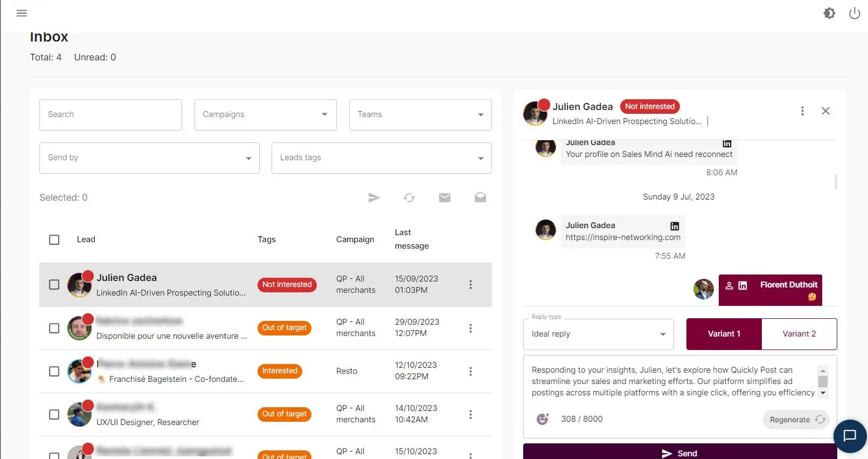
Task: Switch to Variant 1 tab
Action: point(724,334)
